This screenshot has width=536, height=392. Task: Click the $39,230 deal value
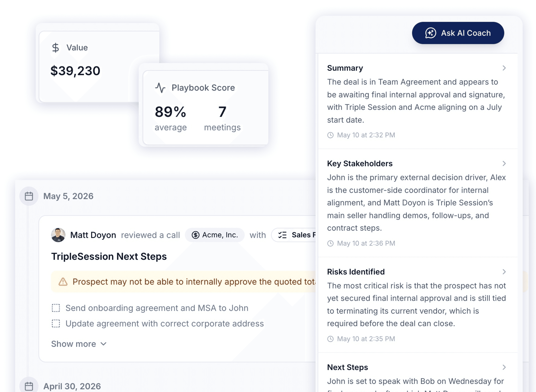[x=76, y=71]
